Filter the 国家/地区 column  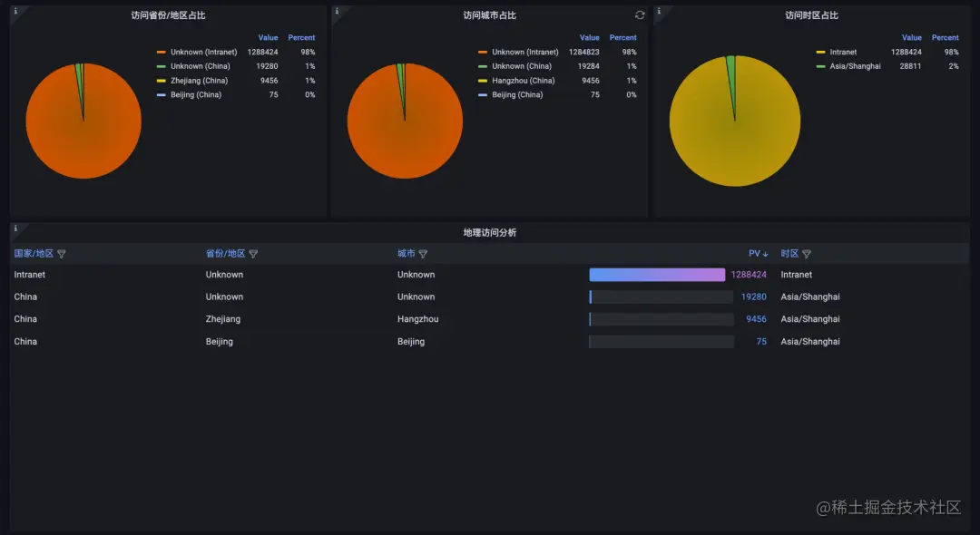click(62, 254)
